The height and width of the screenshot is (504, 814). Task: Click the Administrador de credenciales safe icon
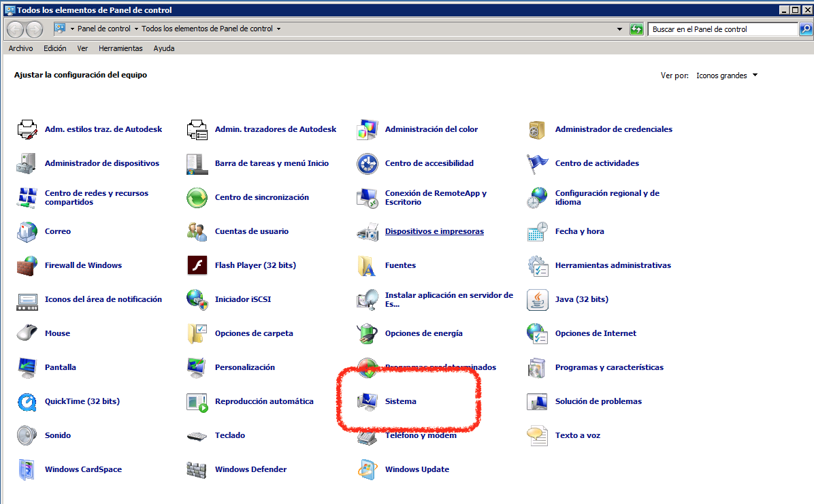(537, 129)
